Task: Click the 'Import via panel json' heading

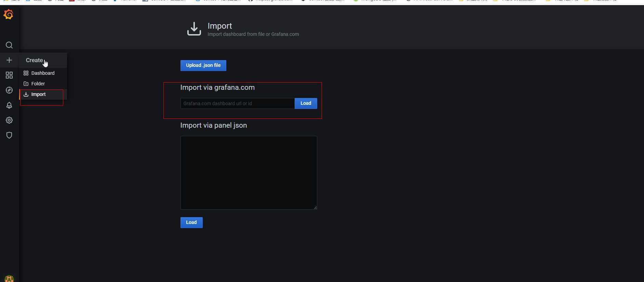Action: coord(214,125)
